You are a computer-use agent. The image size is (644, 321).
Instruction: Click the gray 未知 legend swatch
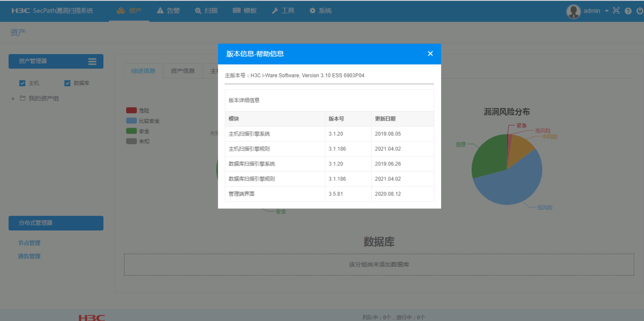tap(131, 141)
